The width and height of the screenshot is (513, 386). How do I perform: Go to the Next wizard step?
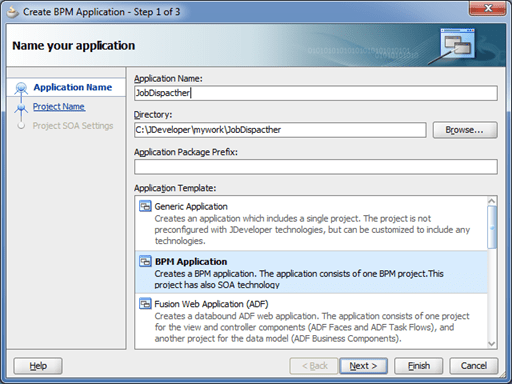(x=363, y=366)
